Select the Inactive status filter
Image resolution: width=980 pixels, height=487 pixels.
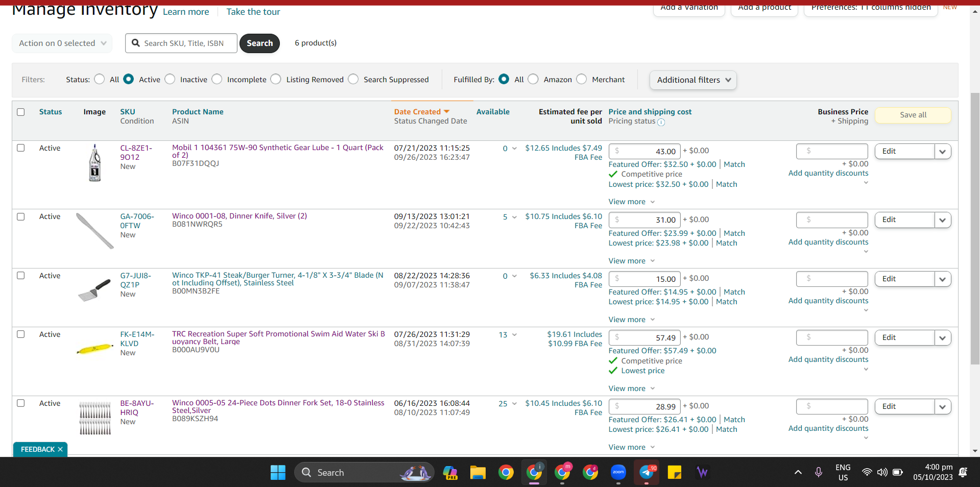click(x=170, y=79)
